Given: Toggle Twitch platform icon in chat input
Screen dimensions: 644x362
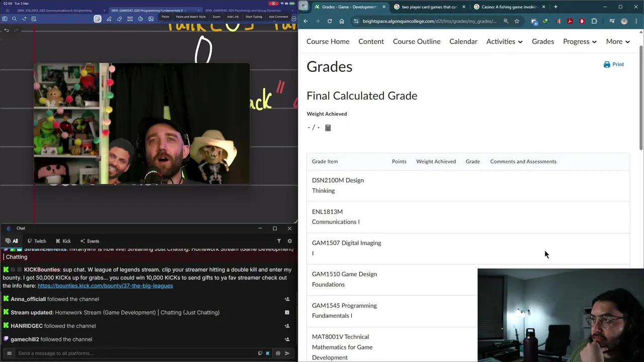Looking at the screenshot, I should point(260,353).
